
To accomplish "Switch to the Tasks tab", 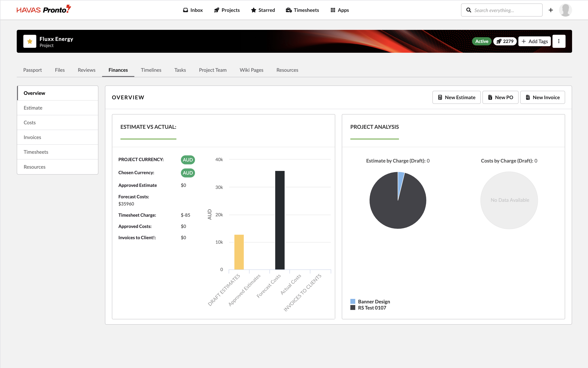I will click(180, 70).
